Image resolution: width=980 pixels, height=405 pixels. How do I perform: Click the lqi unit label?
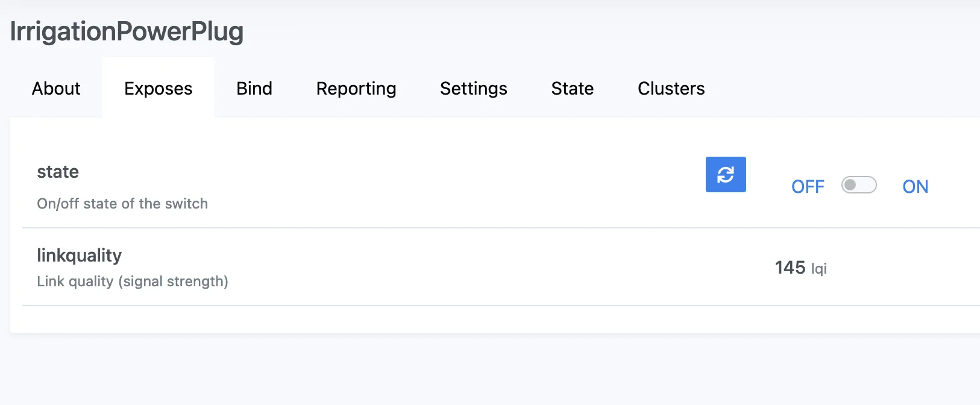(x=818, y=269)
